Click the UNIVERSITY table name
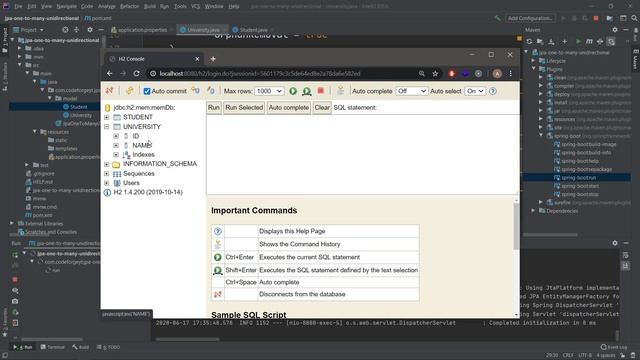 [x=142, y=127]
